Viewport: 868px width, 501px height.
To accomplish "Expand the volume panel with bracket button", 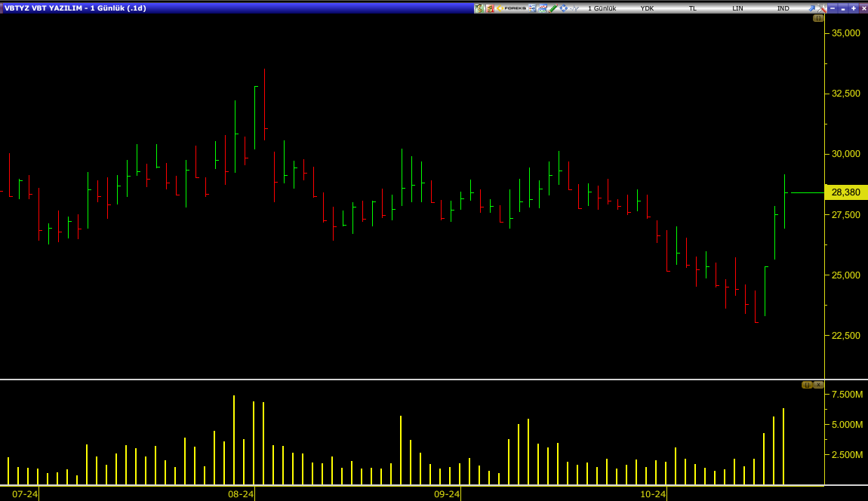I will [806, 385].
